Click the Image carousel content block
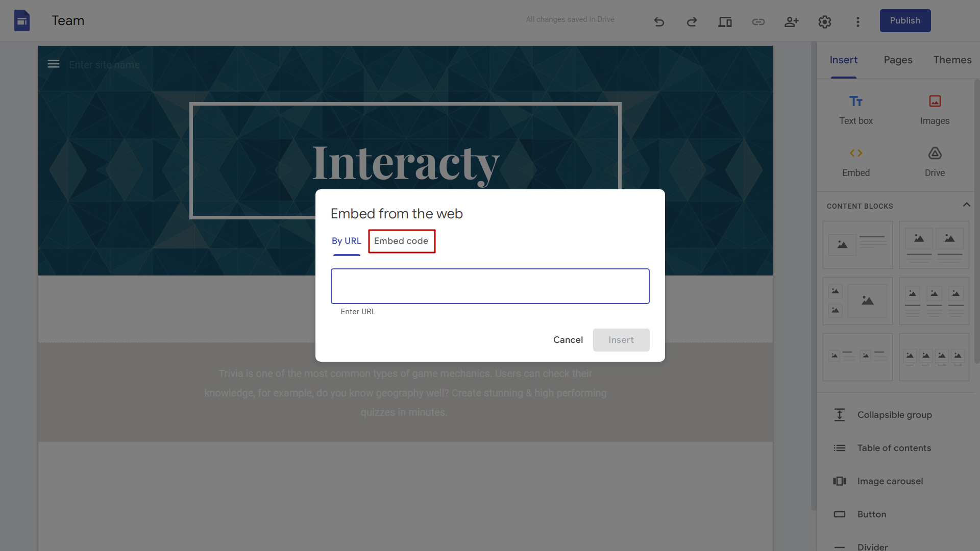The width and height of the screenshot is (980, 551). [x=890, y=481]
